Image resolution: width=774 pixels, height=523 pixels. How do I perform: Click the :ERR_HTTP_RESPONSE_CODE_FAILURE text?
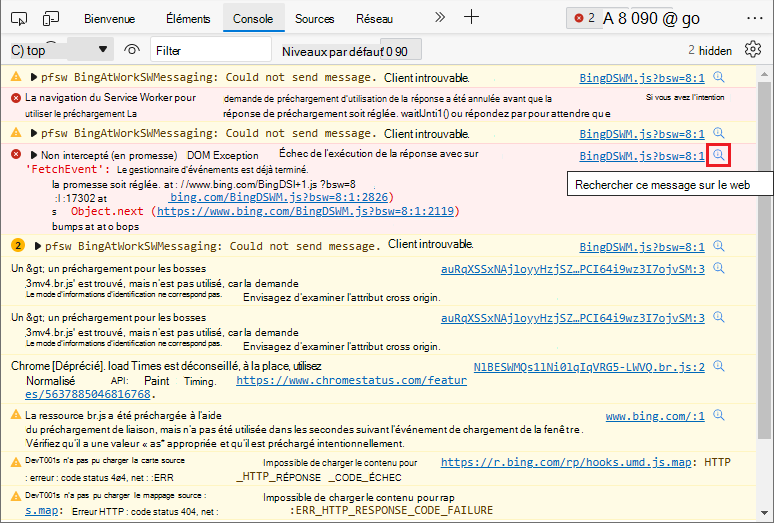click(x=391, y=510)
